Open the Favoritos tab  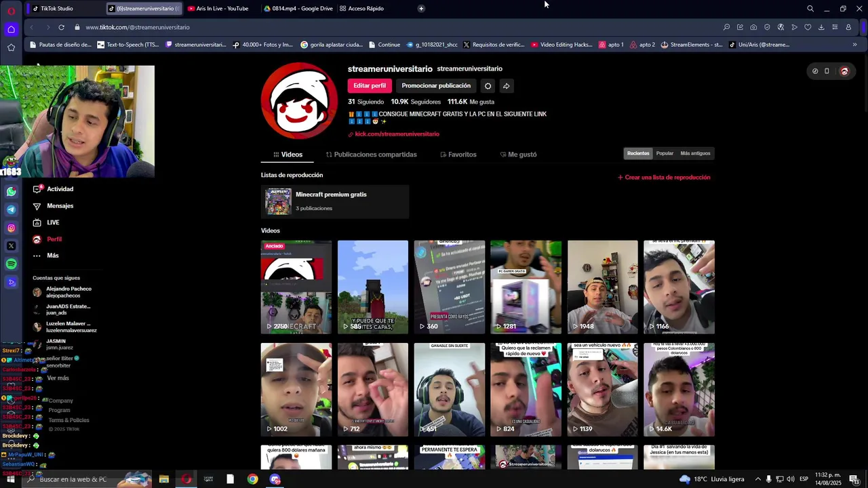click(x=458, y=155)
